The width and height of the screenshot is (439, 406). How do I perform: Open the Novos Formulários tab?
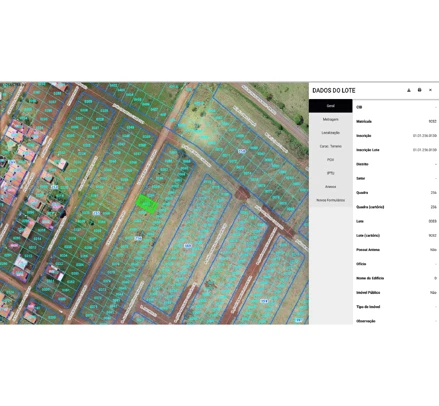(x=330, y=200)
